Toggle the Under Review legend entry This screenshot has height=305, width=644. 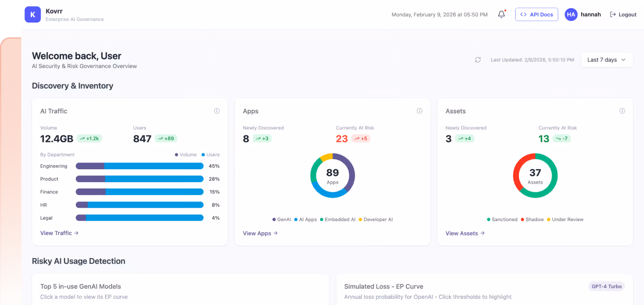565,219
